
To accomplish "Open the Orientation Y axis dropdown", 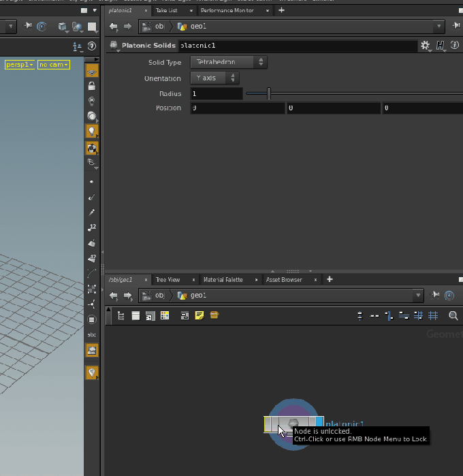I will pos(214,78).
